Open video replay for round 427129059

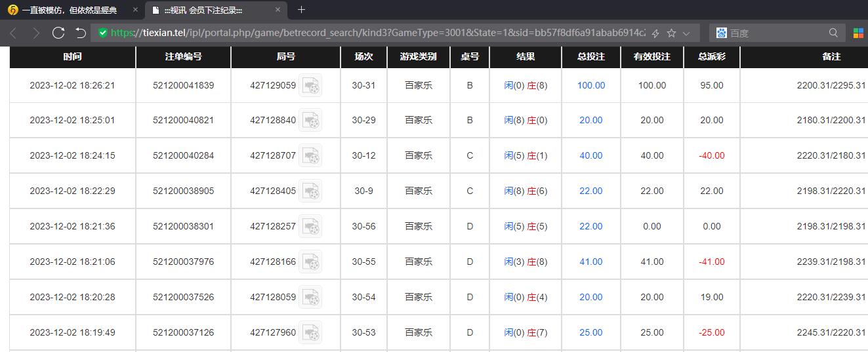pos(310,85)
